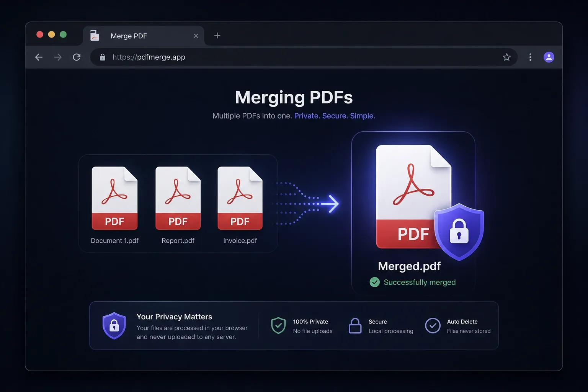Click the browser forward arrow
Screen dimensions: 588x392
tap(58, 57)
